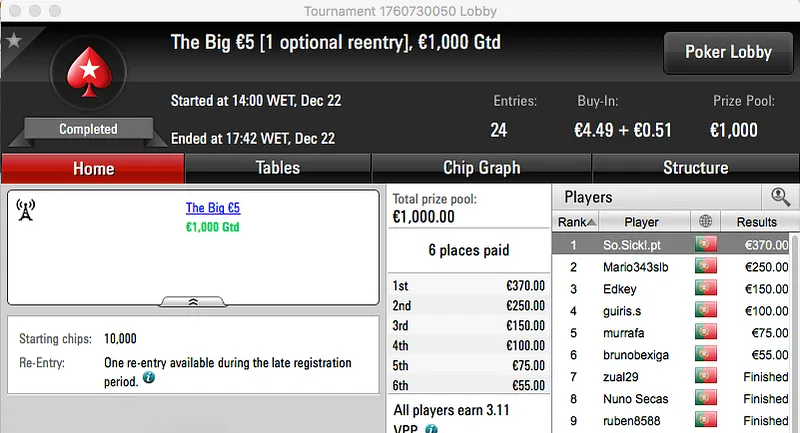Click the broadcast antenna icon

[26, 210]
